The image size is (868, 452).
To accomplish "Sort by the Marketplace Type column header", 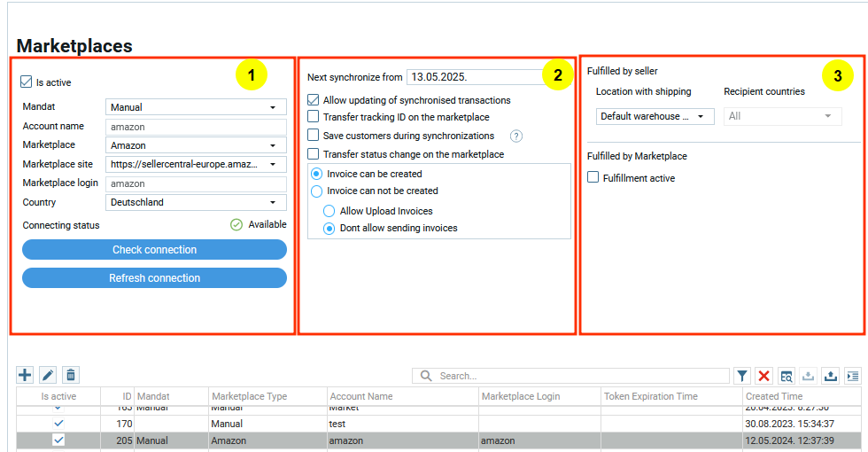I will [250, 396].
